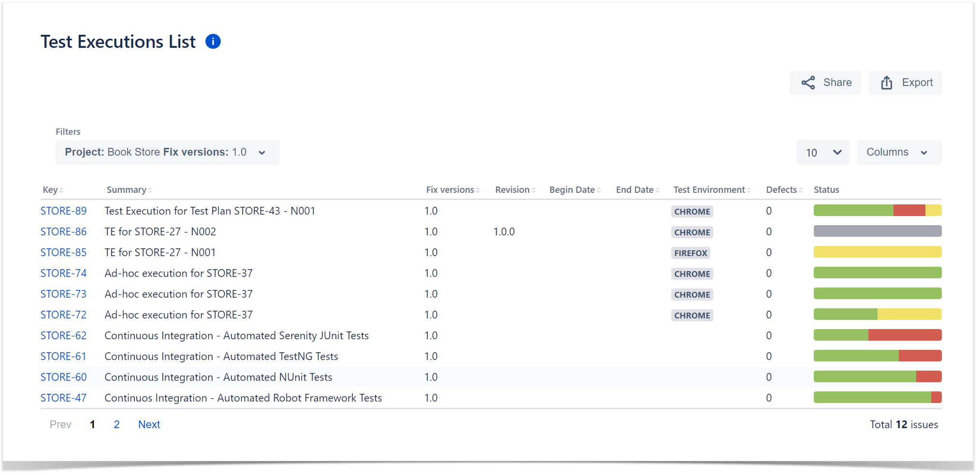Screen dimensions: 980x475
Task: Sort by the Revision column
Action: [515, 190]
